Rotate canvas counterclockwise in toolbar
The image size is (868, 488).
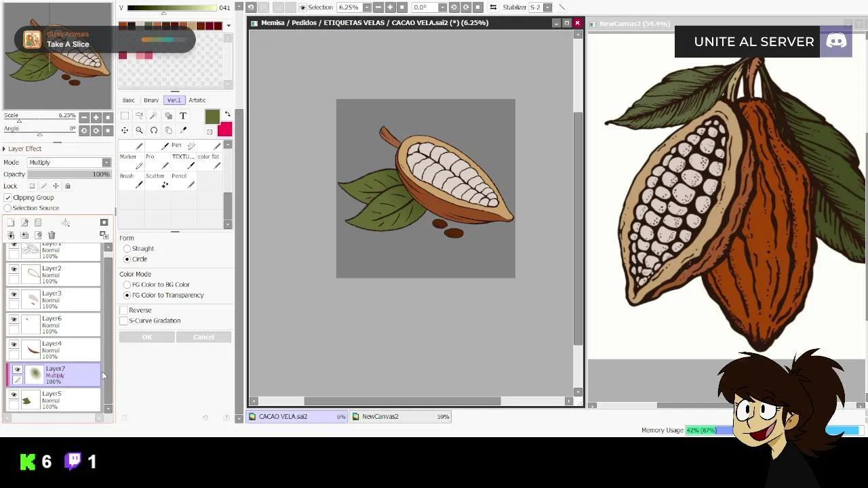pyautogui.click(x=454, y=7)
